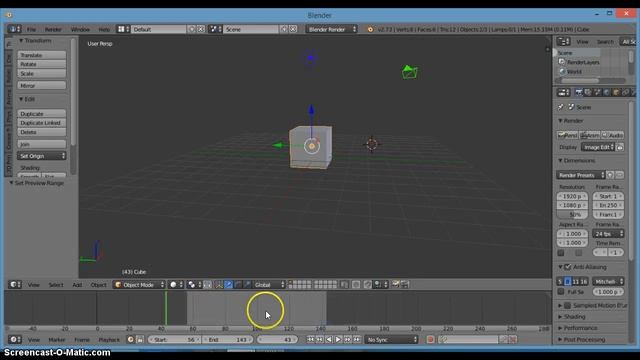
Task: Click the timeline Start frame field
Action: coord(174,340)
